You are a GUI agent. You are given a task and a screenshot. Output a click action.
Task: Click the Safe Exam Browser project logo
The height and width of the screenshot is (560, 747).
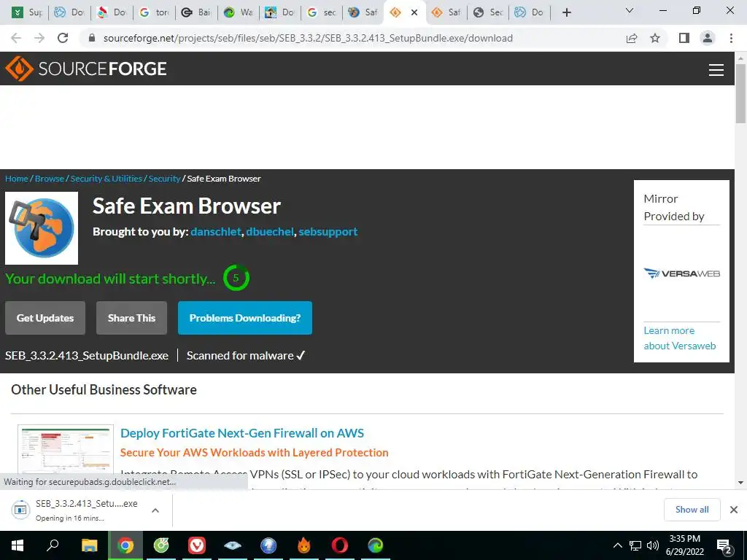pos(42,228)
